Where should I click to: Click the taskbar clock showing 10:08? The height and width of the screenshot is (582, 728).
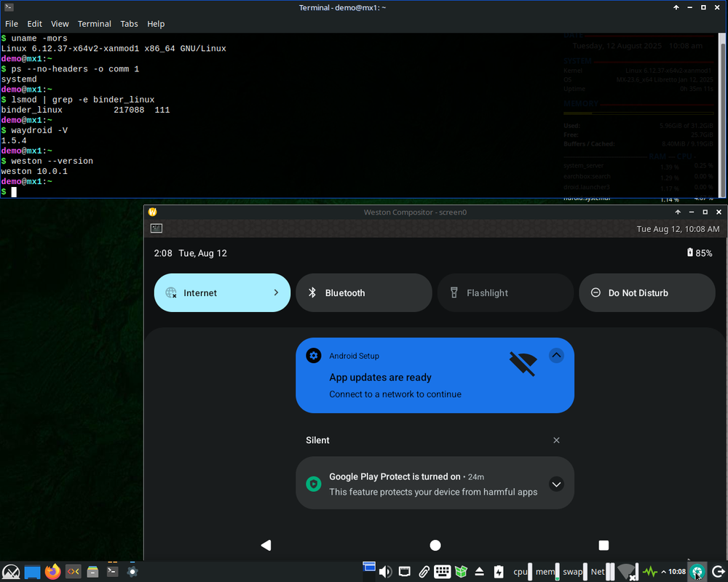677,572
